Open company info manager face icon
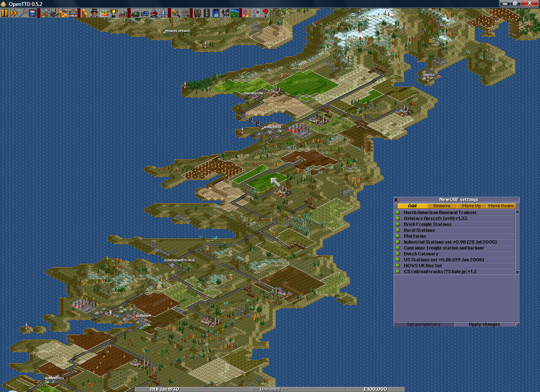 point(94,13)
